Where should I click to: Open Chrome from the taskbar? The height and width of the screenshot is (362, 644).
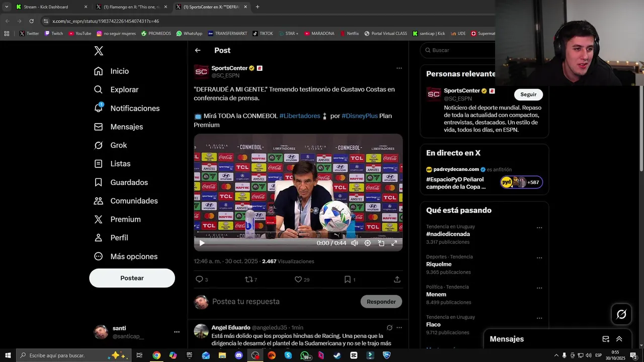[156, 355]
